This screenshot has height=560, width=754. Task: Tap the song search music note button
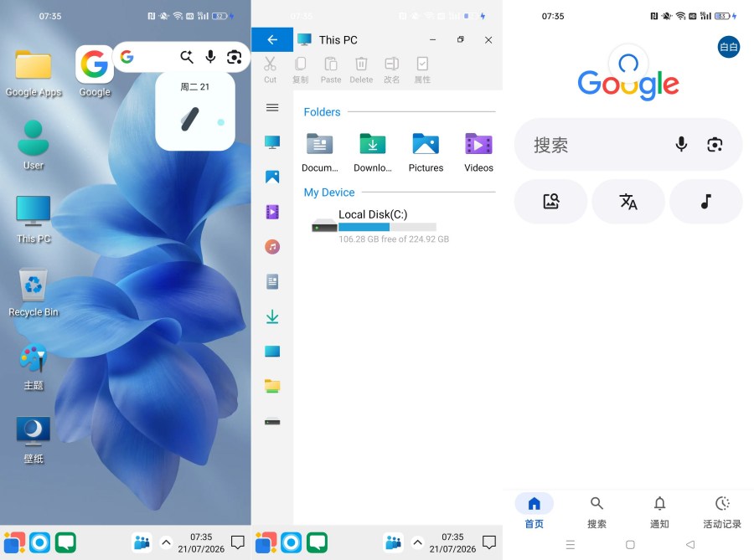(x=705, y=201)
